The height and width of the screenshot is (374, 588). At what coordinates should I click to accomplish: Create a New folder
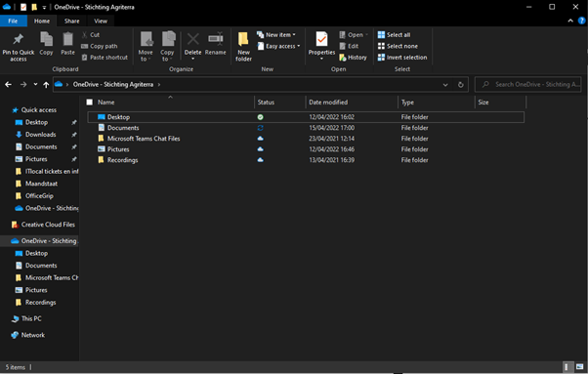244,47
